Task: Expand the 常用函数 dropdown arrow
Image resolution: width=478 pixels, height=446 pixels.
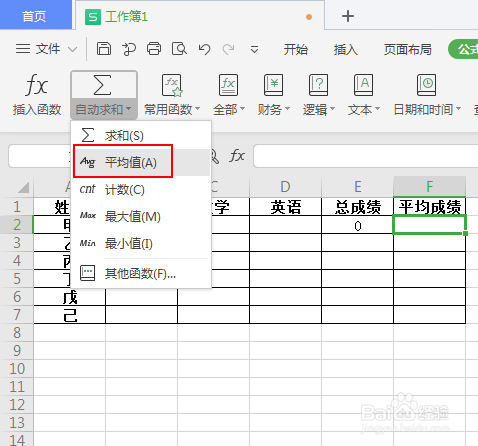Action: [197, 109]
